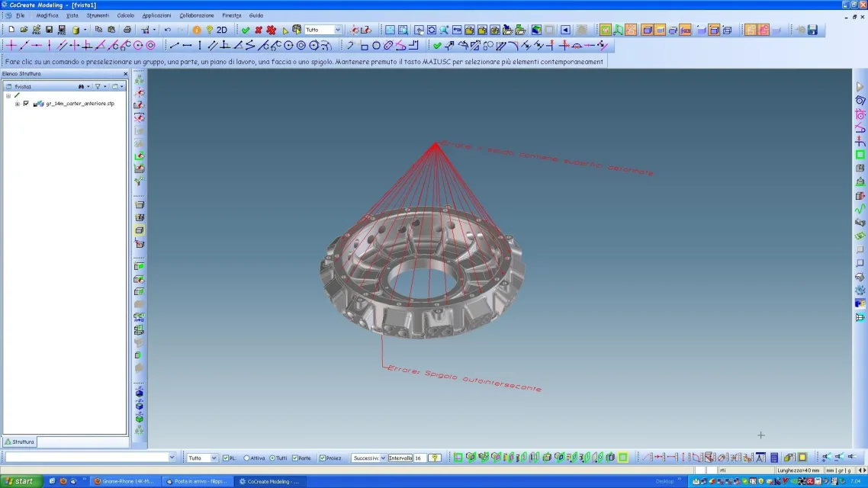The image size is (868, 488).
Task: Open the Strumenti menu
Action: tap(98, 15)
